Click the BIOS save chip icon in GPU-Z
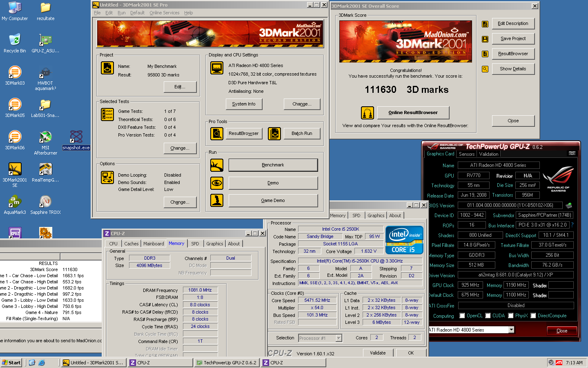Screen dimensions: 588x368 (x=568, y=205)
